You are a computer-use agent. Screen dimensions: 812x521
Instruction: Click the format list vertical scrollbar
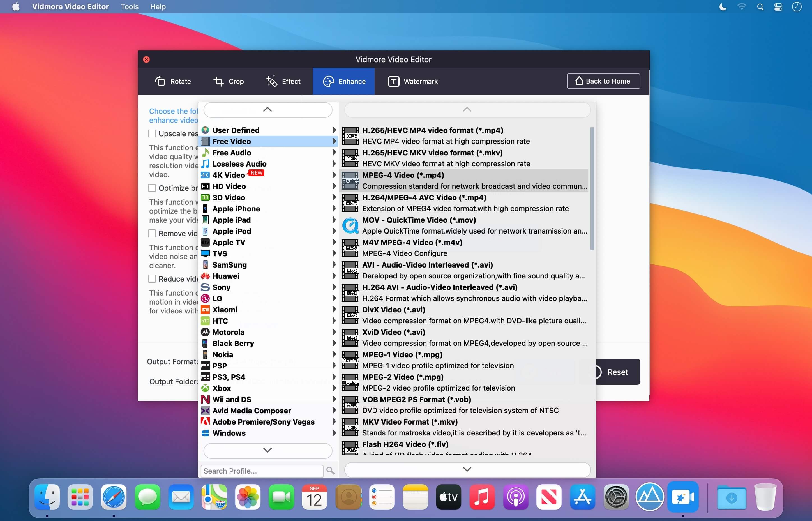[x=592, y=188]
